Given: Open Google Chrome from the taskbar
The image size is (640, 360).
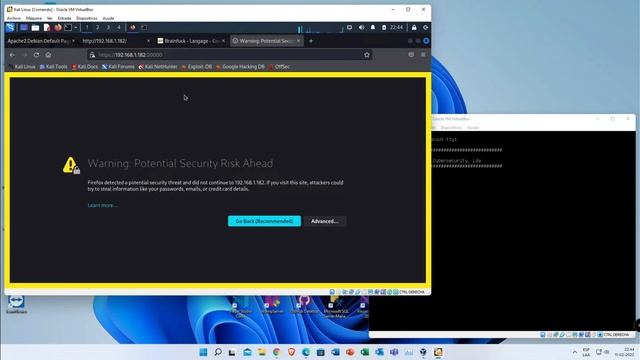Looking at the screenshot, I should tap(277, 352).
